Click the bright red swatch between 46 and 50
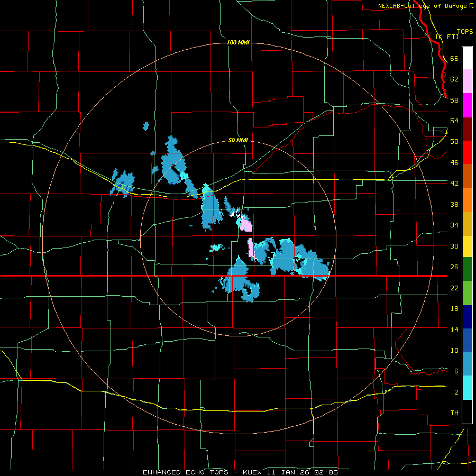The height and width of the screenshot is (476, 476). (467, 152)
